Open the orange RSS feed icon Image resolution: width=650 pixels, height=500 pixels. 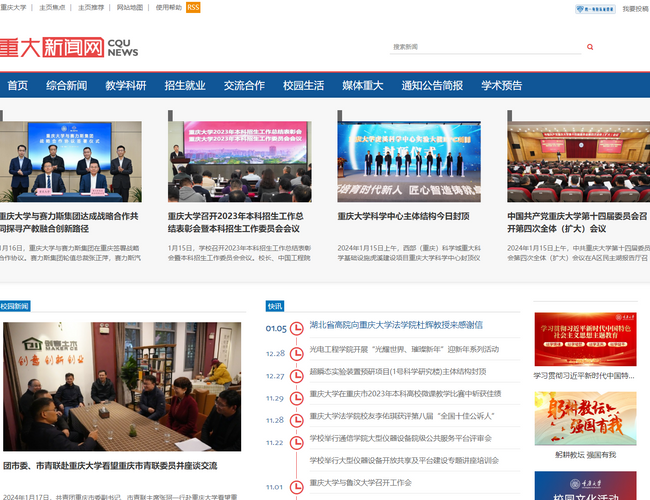click(193, 7)
